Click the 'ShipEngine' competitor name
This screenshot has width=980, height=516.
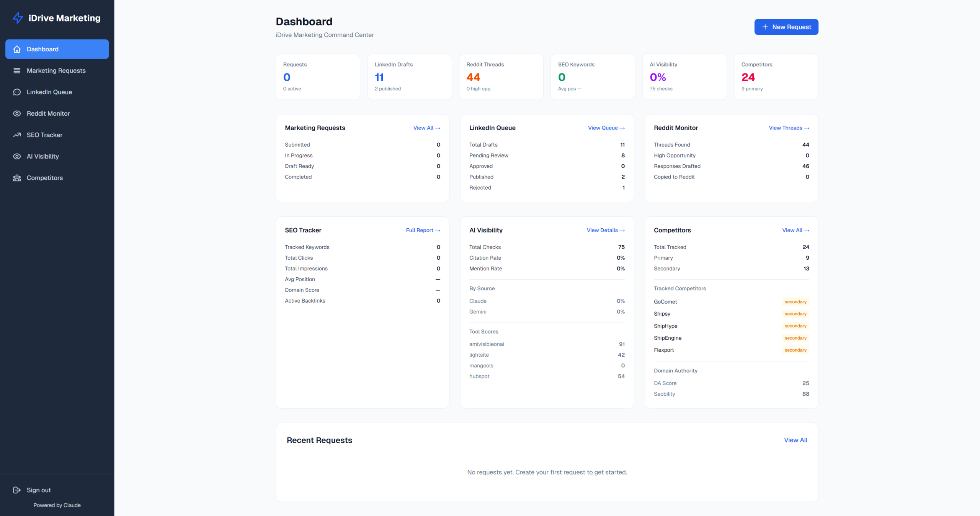click(x=667, y=338)
